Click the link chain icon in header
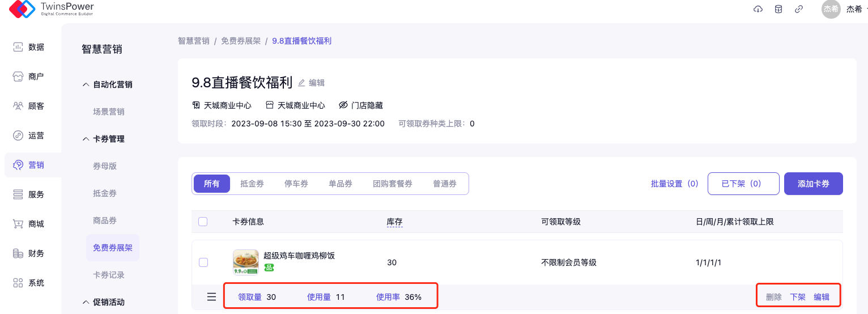Viewport: 868px width, 314px height. coord(799,9)
